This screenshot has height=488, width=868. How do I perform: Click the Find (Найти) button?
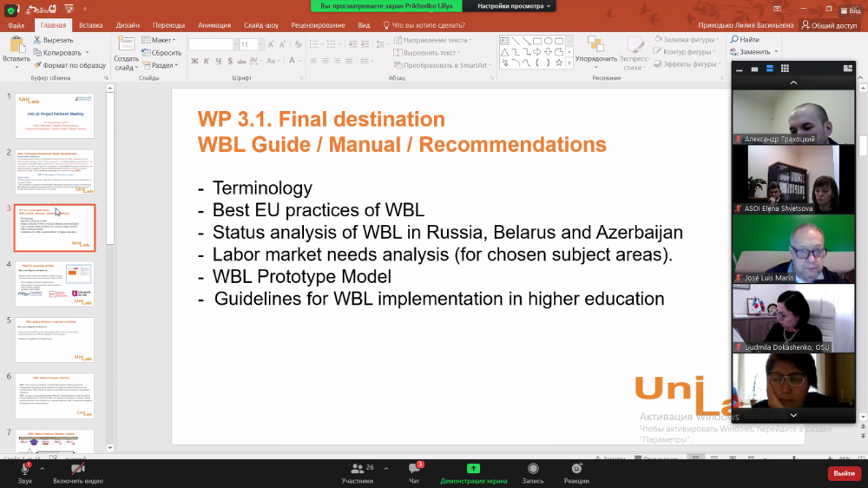745,39
